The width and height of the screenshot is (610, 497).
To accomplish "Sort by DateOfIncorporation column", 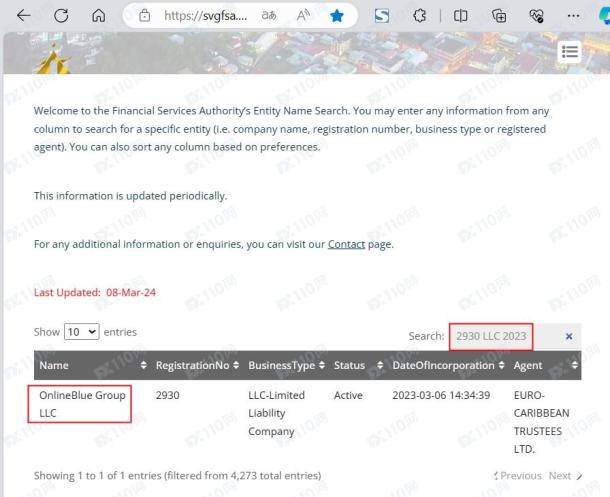I will [x=448, y=365].
